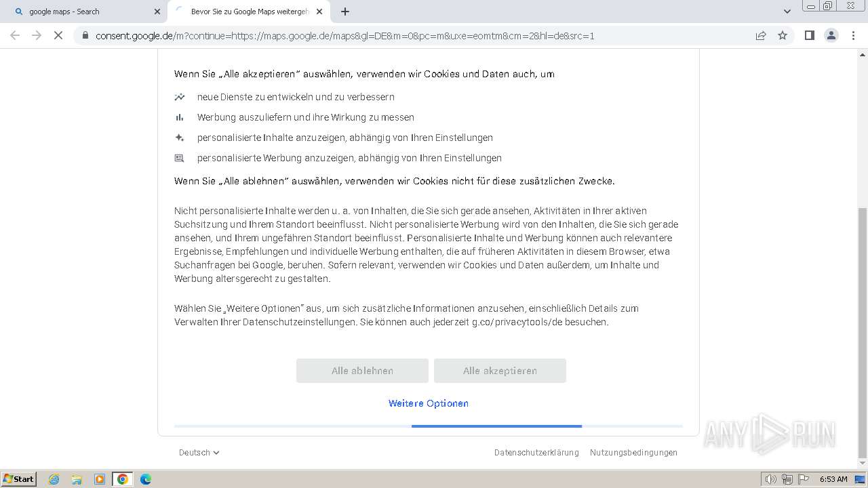Click Chrome icon in taskbar
The height and width of the screenshot is (488, 868).
123,479
